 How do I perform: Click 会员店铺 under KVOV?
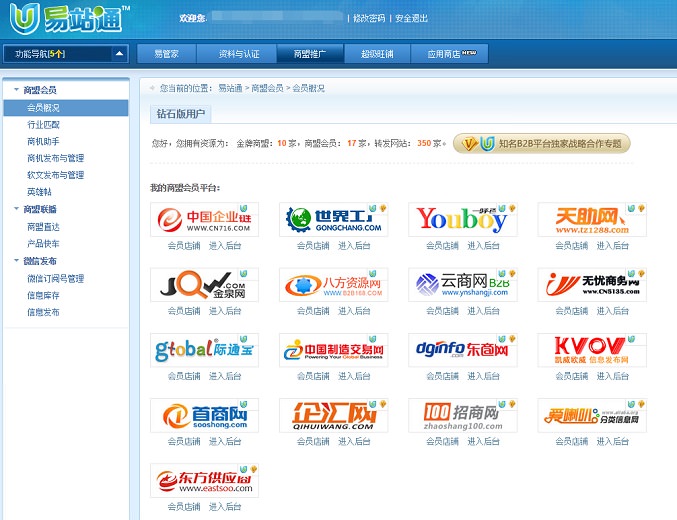[572, 376]
